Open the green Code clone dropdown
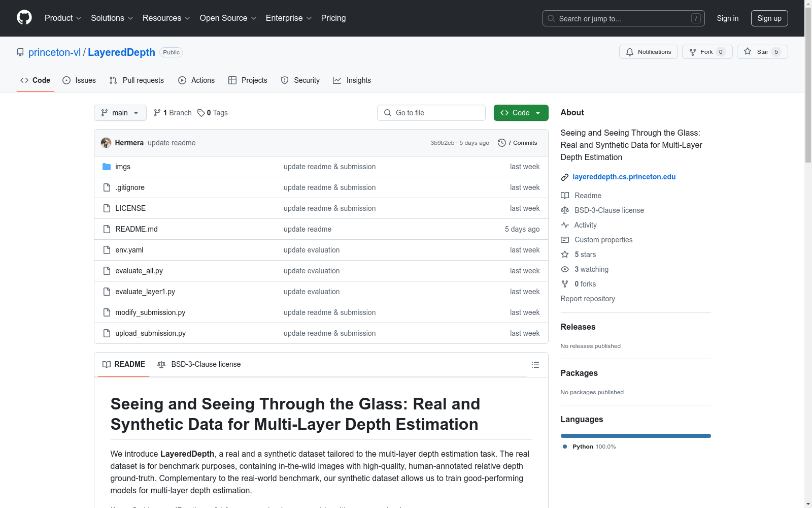Screen dimensions: 812x508 (521, 113)
